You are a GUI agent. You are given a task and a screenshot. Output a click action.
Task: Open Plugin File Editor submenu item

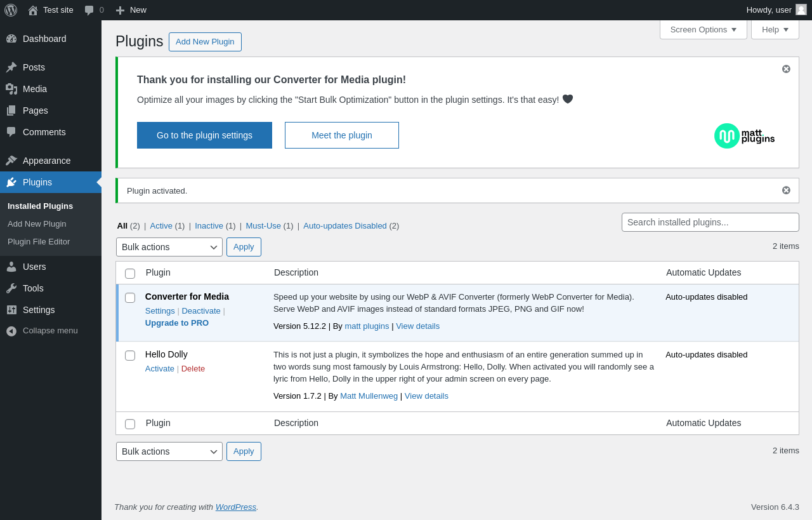[39, 241]
